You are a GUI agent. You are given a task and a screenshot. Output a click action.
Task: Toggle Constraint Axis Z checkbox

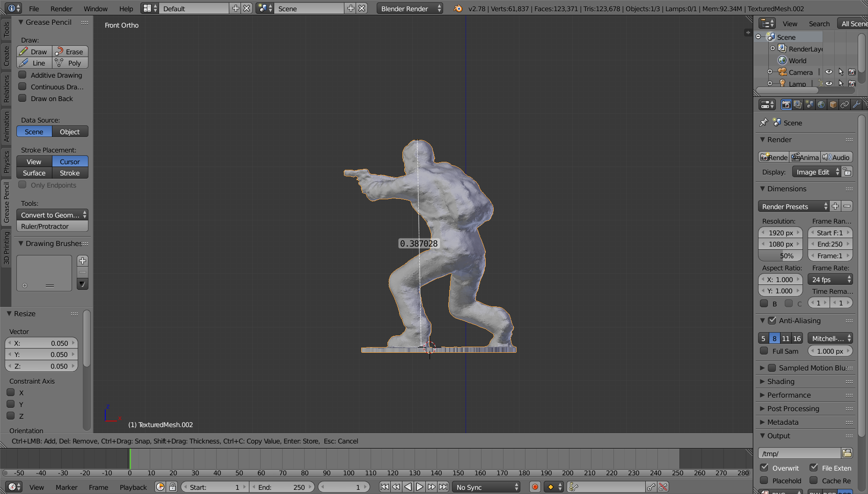point(10,416)
